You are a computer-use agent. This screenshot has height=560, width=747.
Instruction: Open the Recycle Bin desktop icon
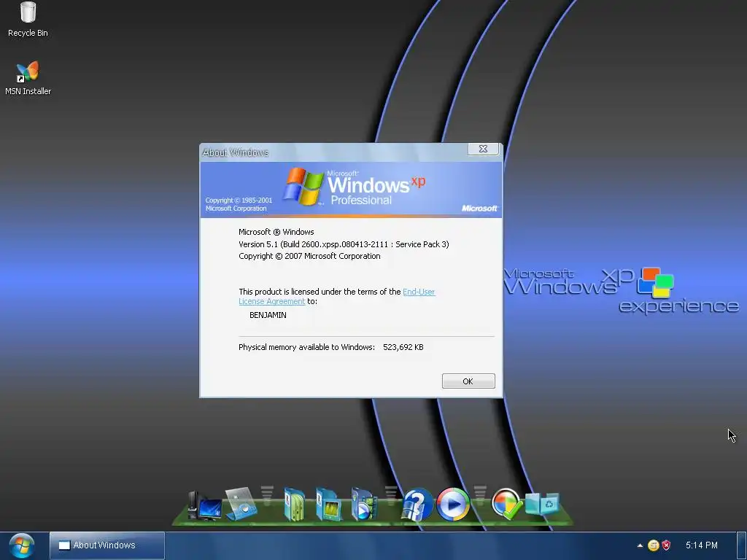[x=28, y=19]
